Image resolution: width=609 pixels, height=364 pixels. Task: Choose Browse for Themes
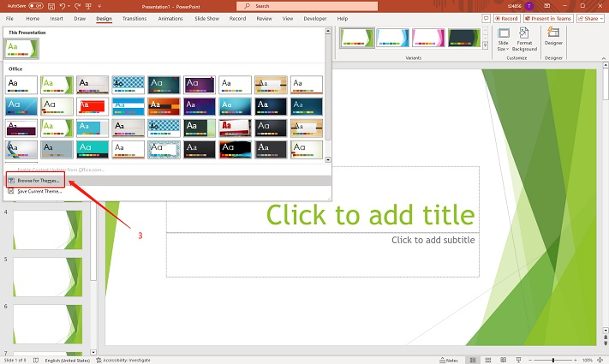(167, 181)
